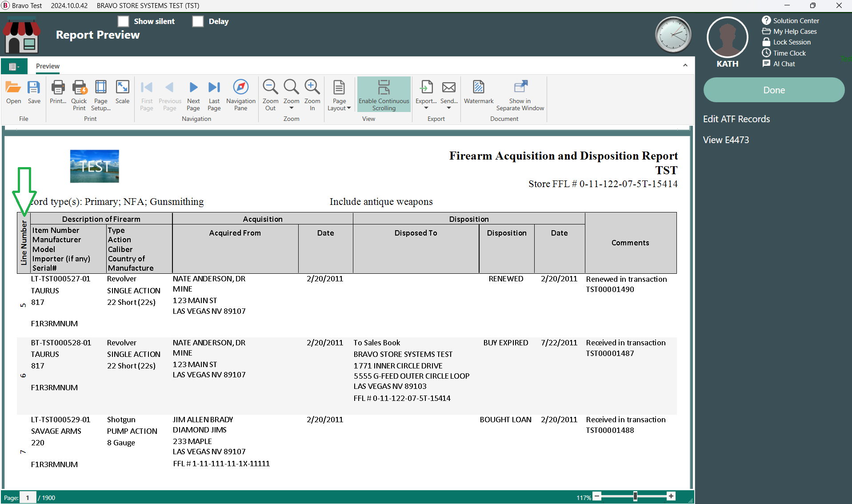Click transaction TST00001490 comment
This screenshot has width=852, height=504.
[610, 289]
